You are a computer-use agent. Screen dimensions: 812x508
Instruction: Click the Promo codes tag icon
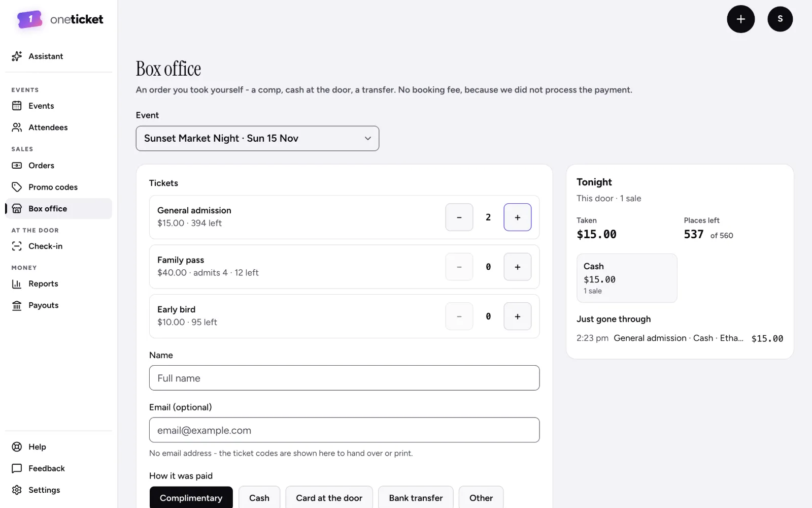pos(17,187)
